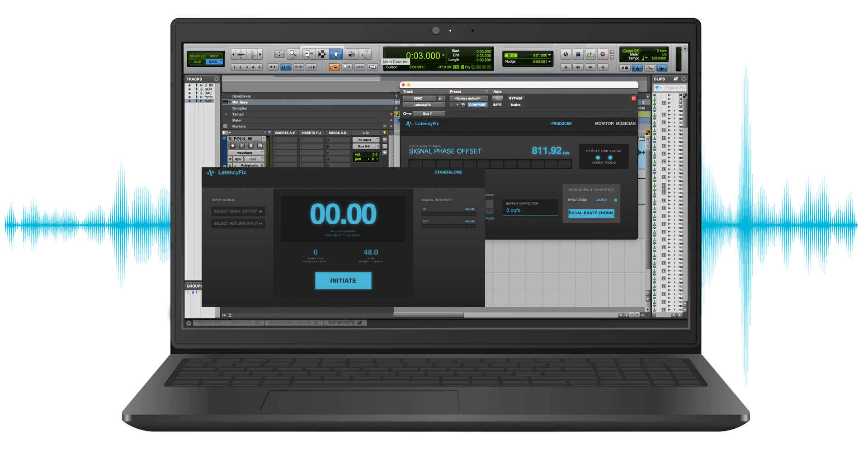Enable SLIP edit mode
The image size is (868, 454).
pyautogui.click(x=197, y=62)
